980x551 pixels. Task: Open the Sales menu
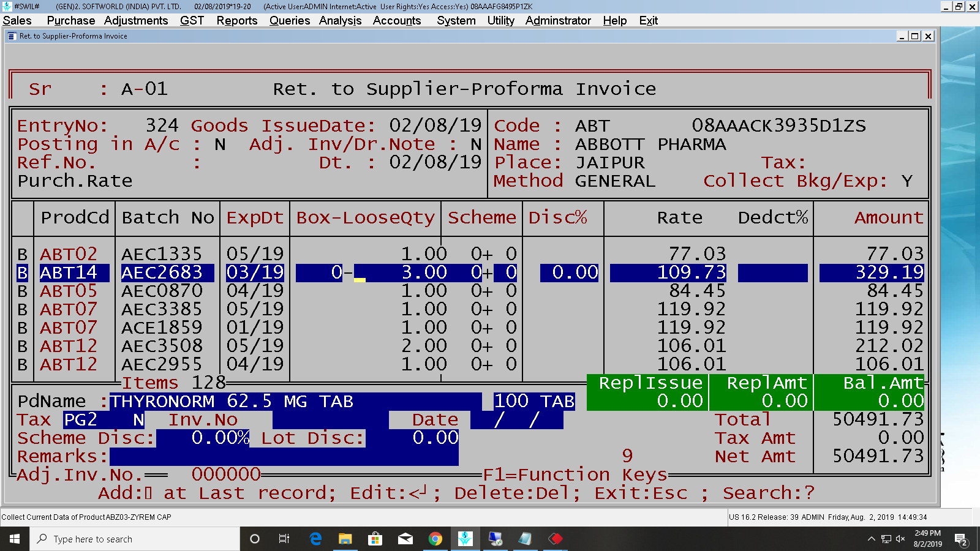tap(17, 20)
